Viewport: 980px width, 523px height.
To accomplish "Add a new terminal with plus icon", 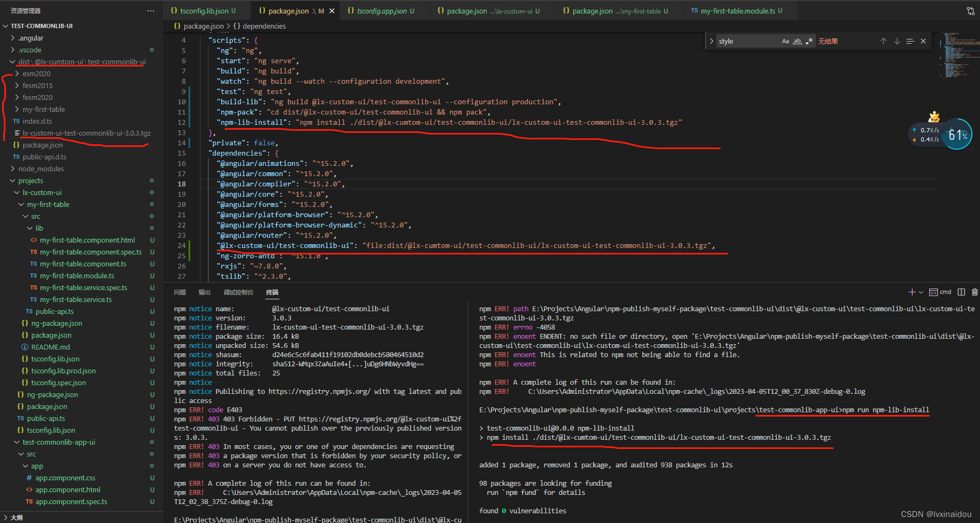I will coord(912,292).
